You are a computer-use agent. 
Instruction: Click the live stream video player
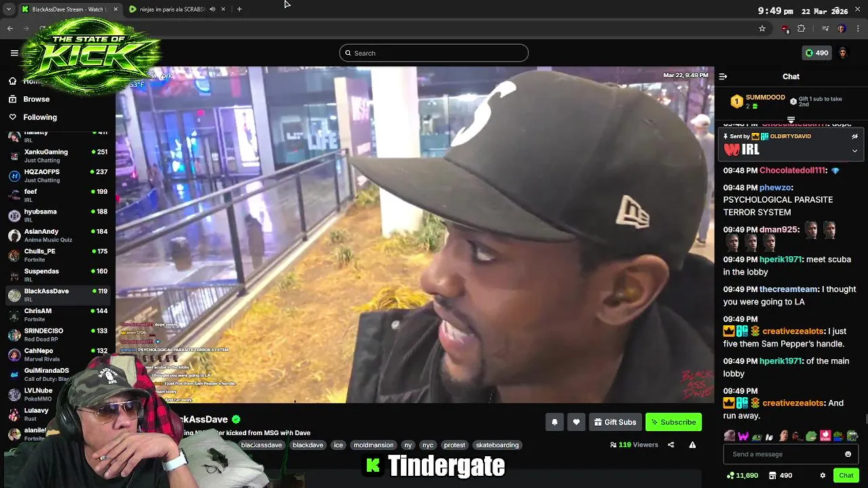tap(414, 235)
